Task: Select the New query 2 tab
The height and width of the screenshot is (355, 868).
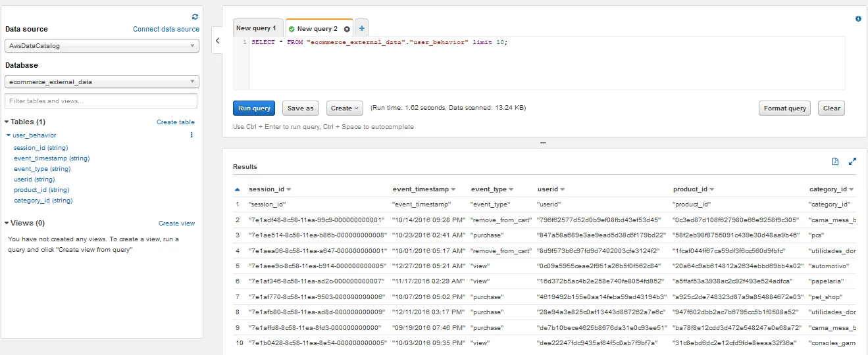Action: click(317, 29)
